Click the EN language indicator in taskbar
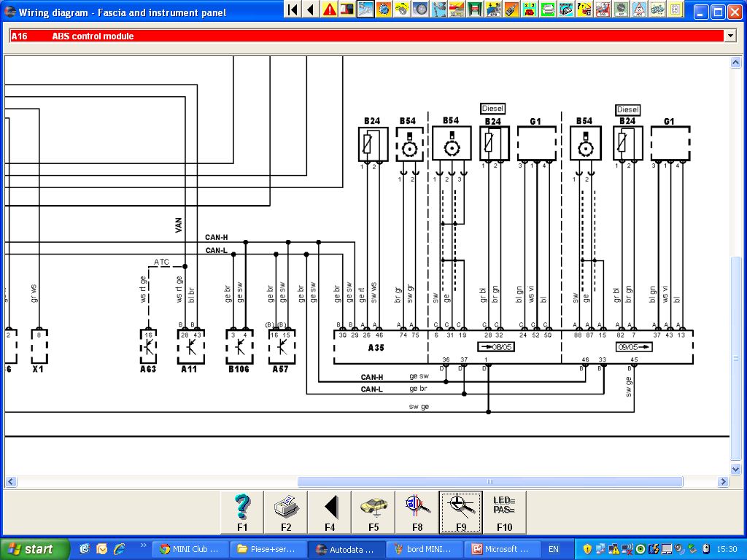The image size is (747, 560). [554, 549]
